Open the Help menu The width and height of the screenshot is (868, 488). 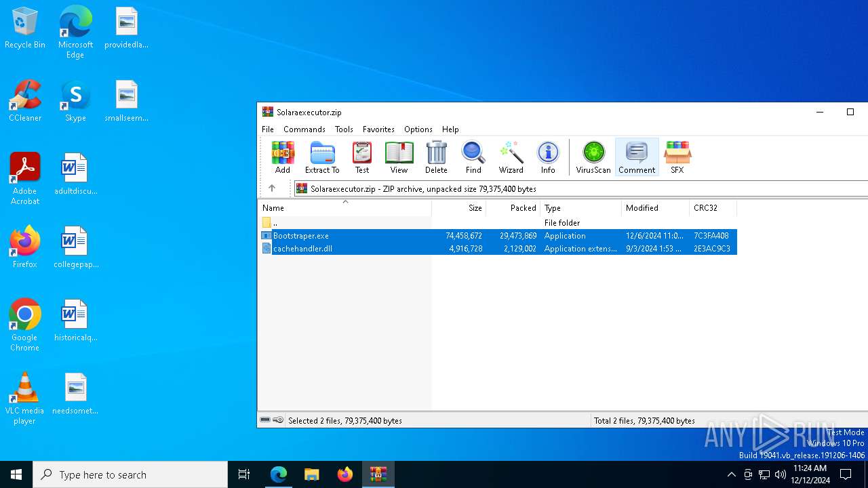click(450, 129)
